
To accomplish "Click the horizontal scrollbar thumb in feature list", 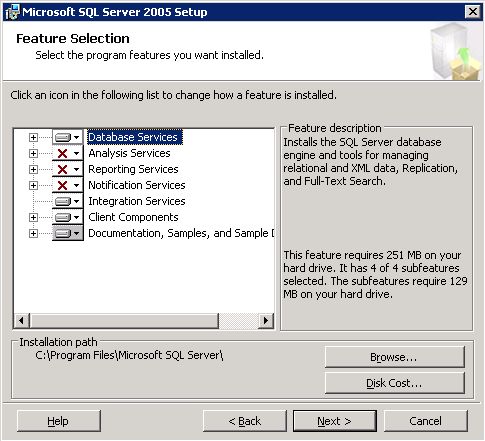I will [124, 321].
